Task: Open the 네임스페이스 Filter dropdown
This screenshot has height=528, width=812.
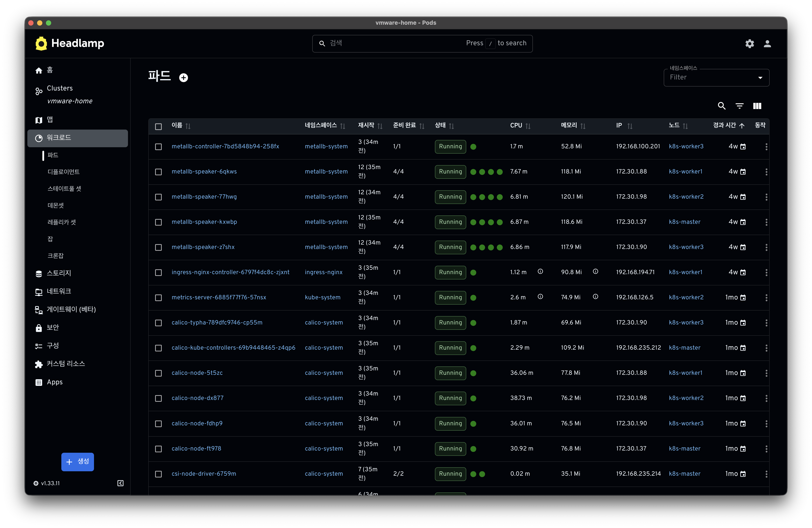Action: click(716, 77)
